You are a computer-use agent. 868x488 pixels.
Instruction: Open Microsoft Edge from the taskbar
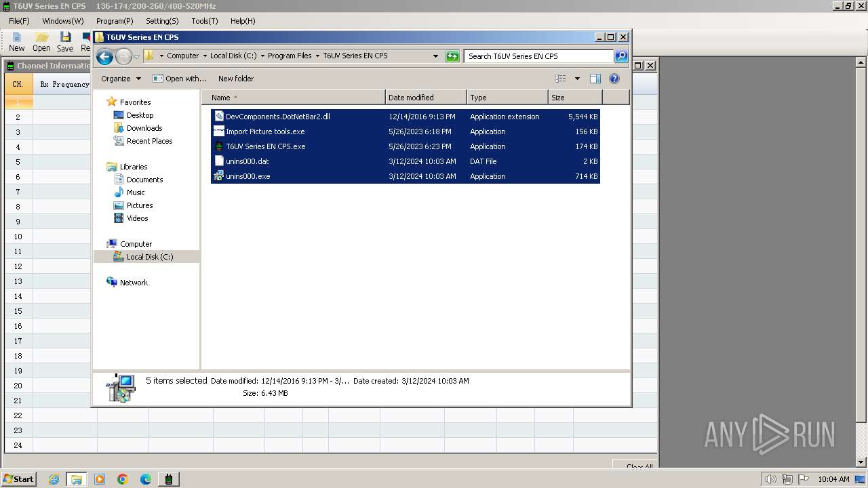click(146, 479)
